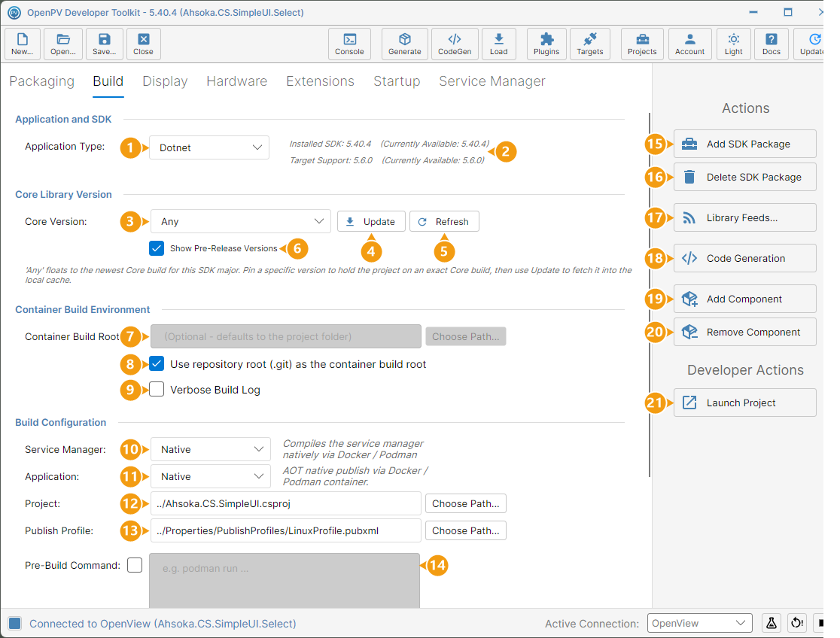Open the Application Type dropdown
The width and height of the screenshot is (840, 638).
pyautogui.click(x=209, y=148)
